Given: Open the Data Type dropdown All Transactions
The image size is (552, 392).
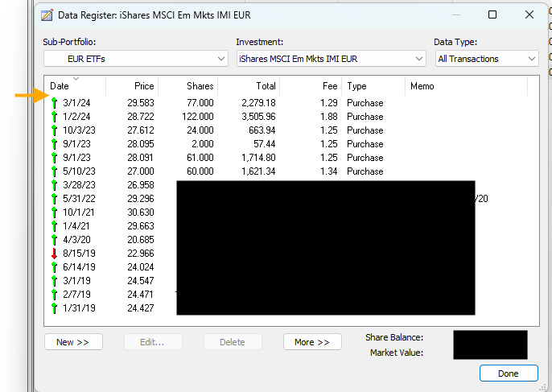Looking at the screenshot, I should [487, 59].
